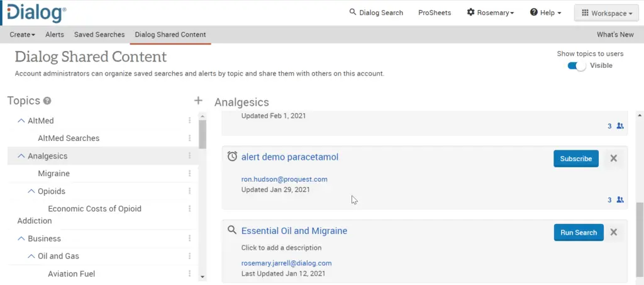Screen dimensions: 644x285
Task: Click the Dialog logo
Action: pyautogui.click(x=36, y=13)
